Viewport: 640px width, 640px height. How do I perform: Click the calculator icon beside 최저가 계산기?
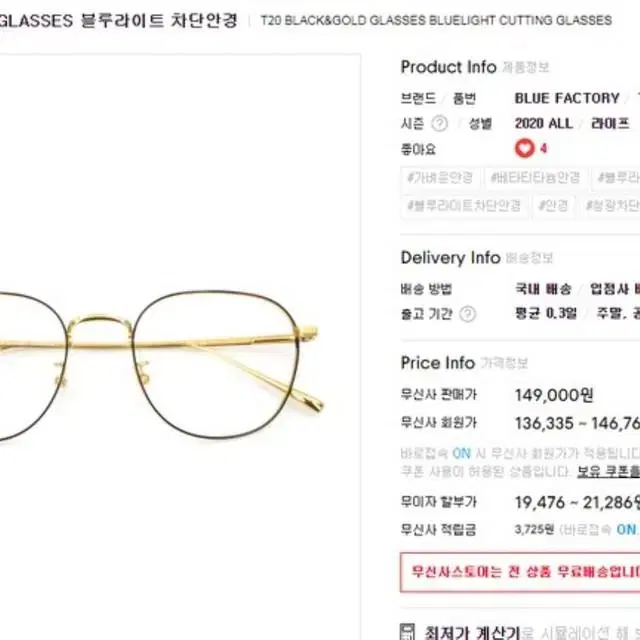[408, 631]
